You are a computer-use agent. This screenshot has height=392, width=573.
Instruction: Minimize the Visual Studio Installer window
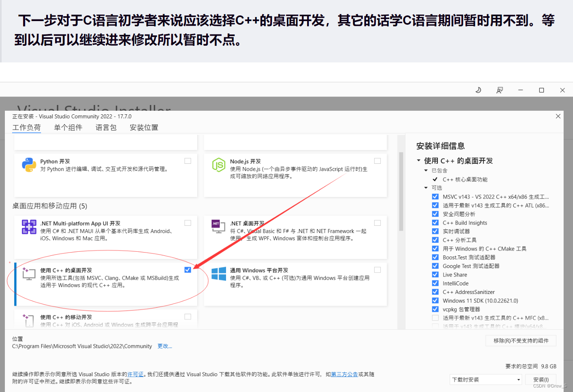point(521,90)
